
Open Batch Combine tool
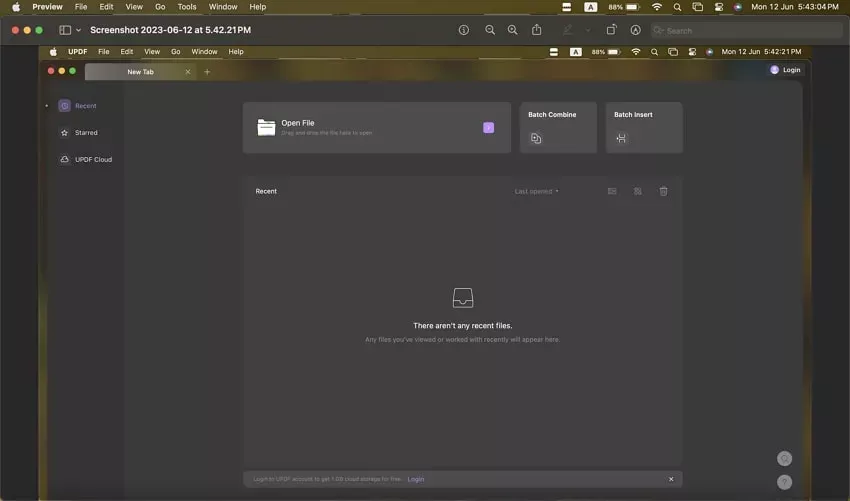(x=558, y=127)
